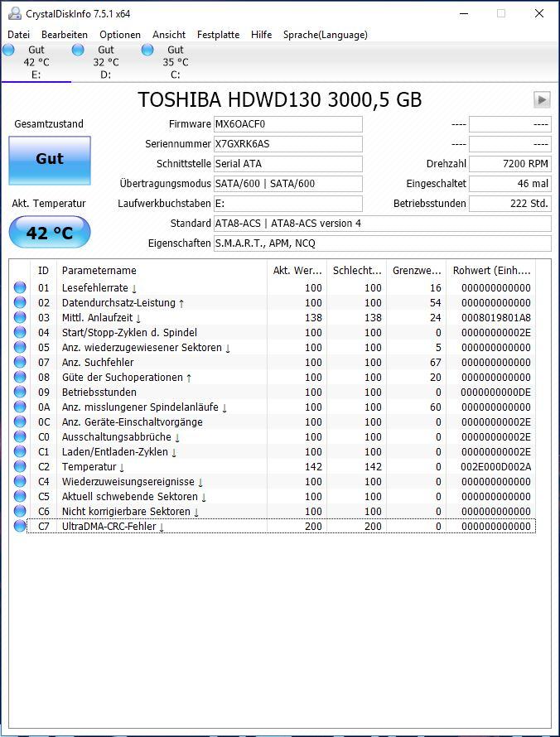
Task: Open the Ansicht menu
Action: click(169, 35)
